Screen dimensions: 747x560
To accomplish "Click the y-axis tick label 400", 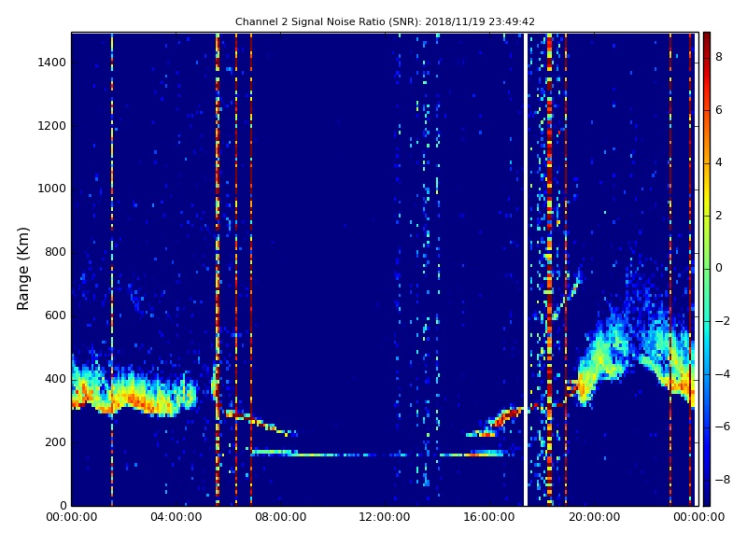I will [x=55, y=379].
